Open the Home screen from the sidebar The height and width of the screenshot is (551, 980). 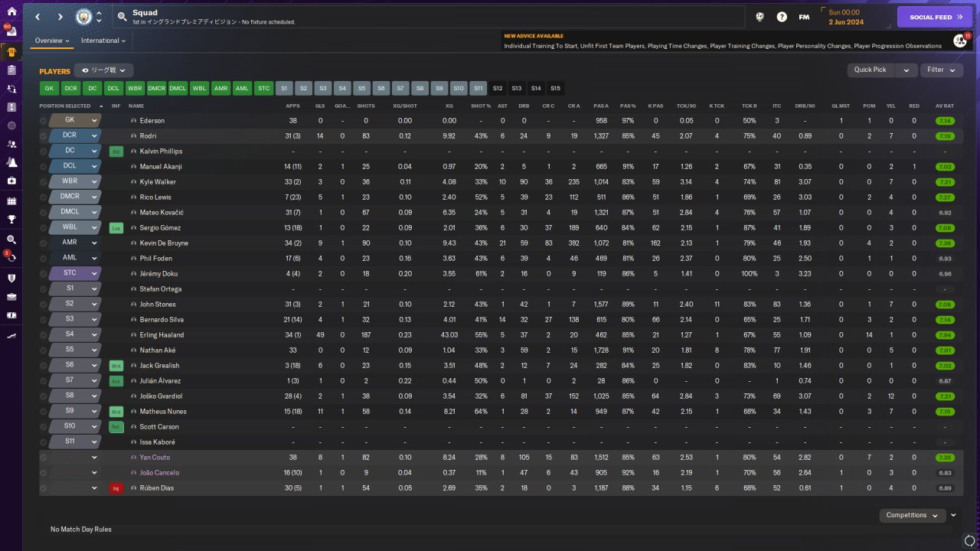click(x=11, y=11)
